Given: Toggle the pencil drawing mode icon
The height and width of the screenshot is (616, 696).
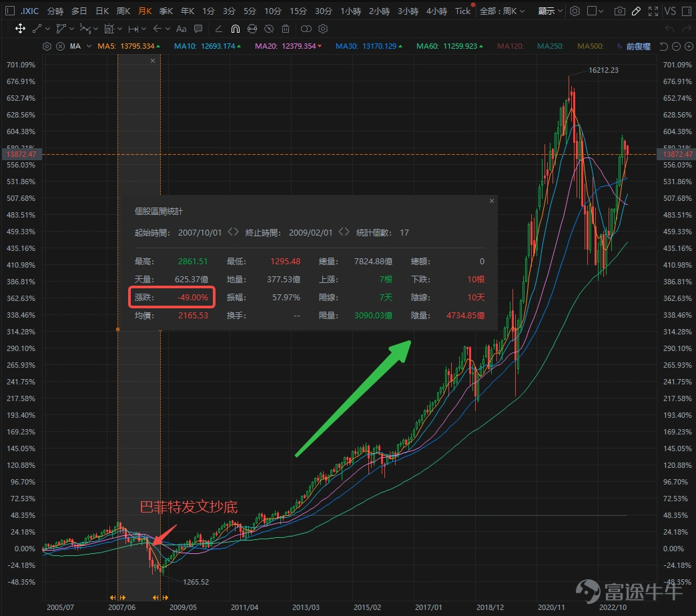Looking at the screenshot, I should pyautogui.click(x=636, y=11).
